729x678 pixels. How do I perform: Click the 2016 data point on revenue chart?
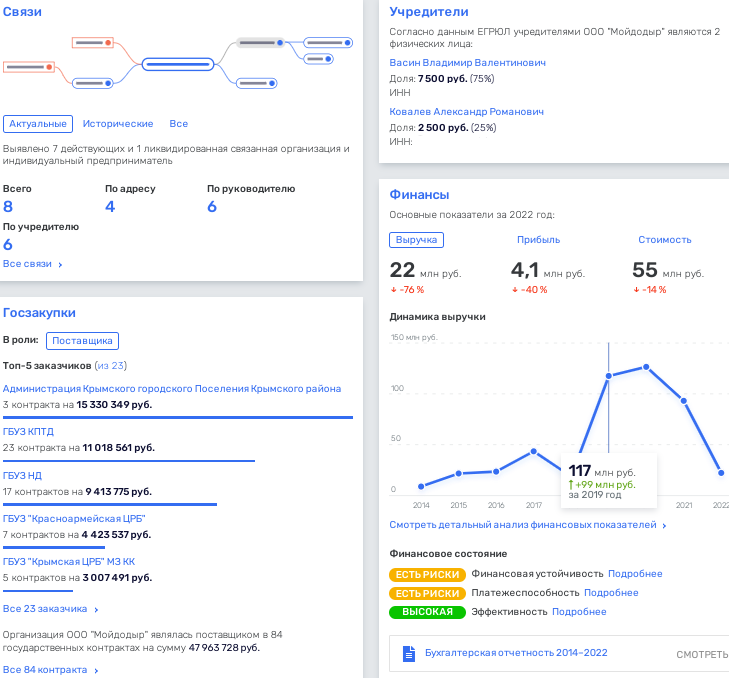[x=496, y=472]
